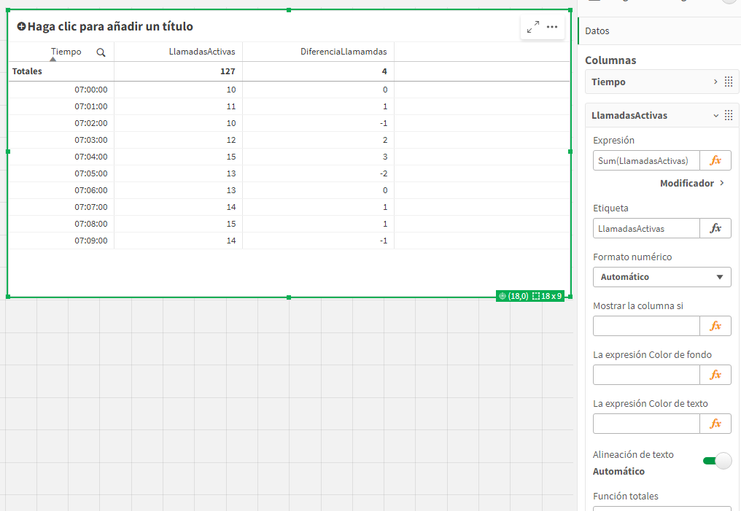Grab the drag handle of Tiempo column
The width and height of the screenshot is (741, 511).
point(729,82)
